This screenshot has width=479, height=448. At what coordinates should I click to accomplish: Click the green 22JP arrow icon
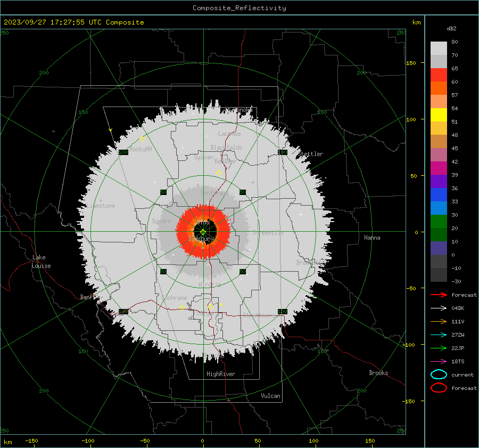[x=439, y=348]
